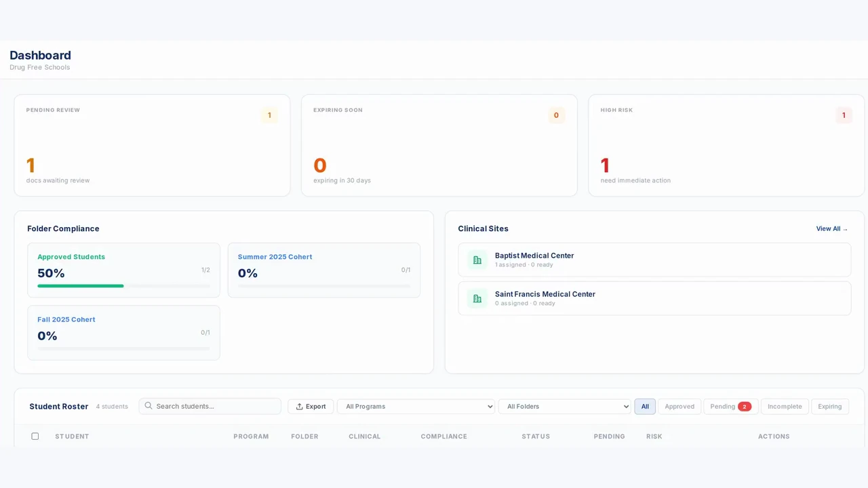Switch to the Approved roster filter

pyautogui.click(x=679, y=407)
